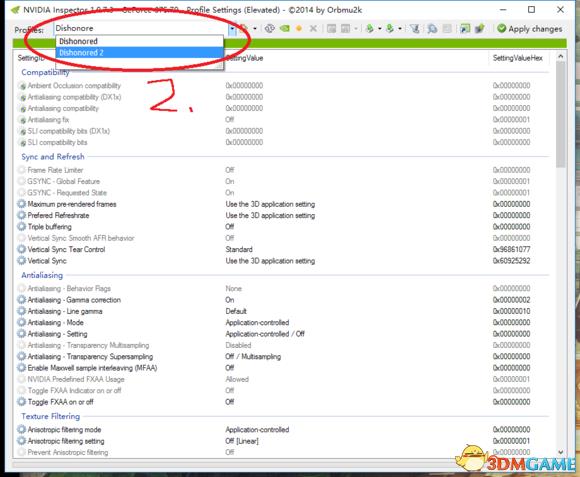
Task: Click the filter funnel icon in the toolbar
Action: [415, 28]
